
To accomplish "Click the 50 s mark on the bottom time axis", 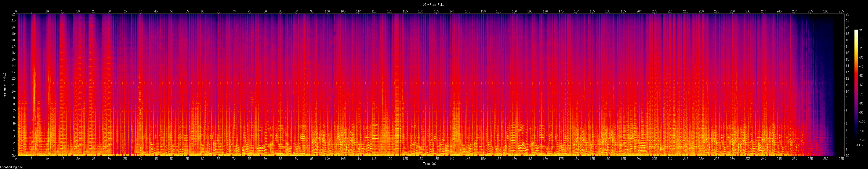I will tap(172, 158).
